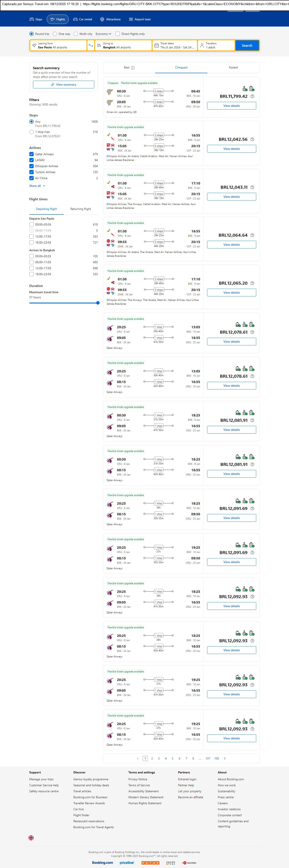289x868 pixels.
Task: Click the swap origin and destination arrows icon
Action: (x=91, y=46)
